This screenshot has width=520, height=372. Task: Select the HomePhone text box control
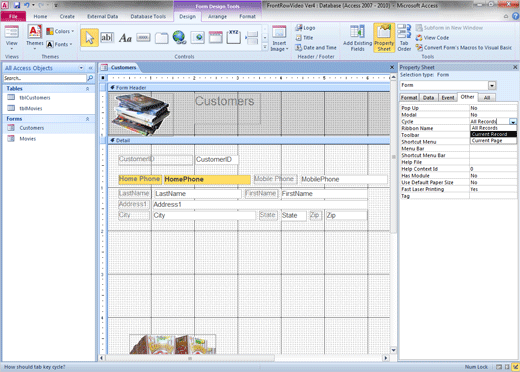pyautogui.click(x=207, y=179)
